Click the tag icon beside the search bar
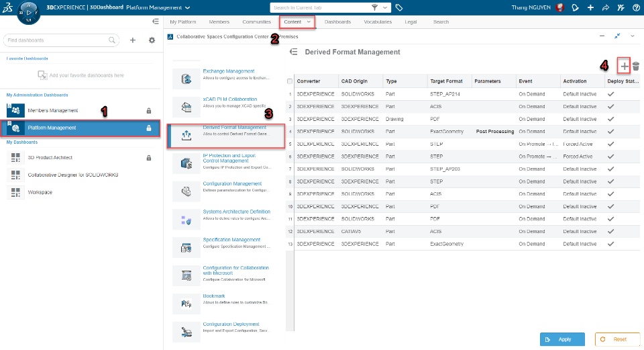The height and width of the screenshot is (350, 644). [399, 7]
